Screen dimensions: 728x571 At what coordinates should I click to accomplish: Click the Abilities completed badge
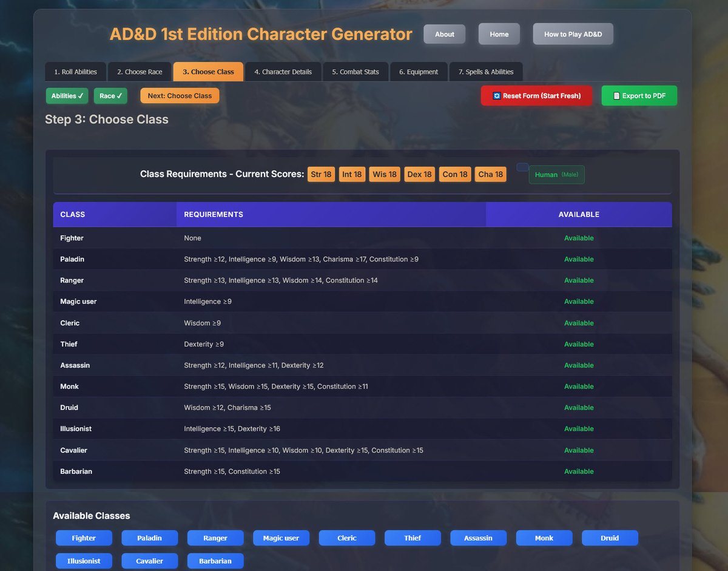(67, 96)
